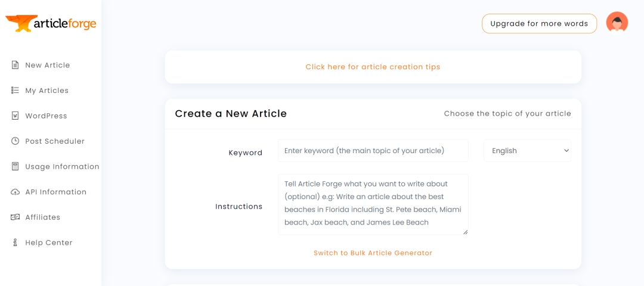Click the Affiliates money icon
Viewport: 644px width, 286px height.
16,217
